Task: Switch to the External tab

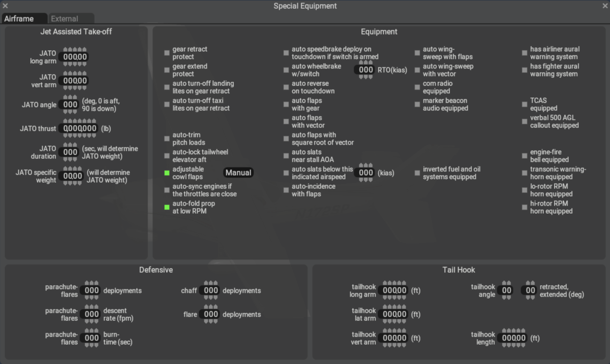Action: [x=65, y=19]
